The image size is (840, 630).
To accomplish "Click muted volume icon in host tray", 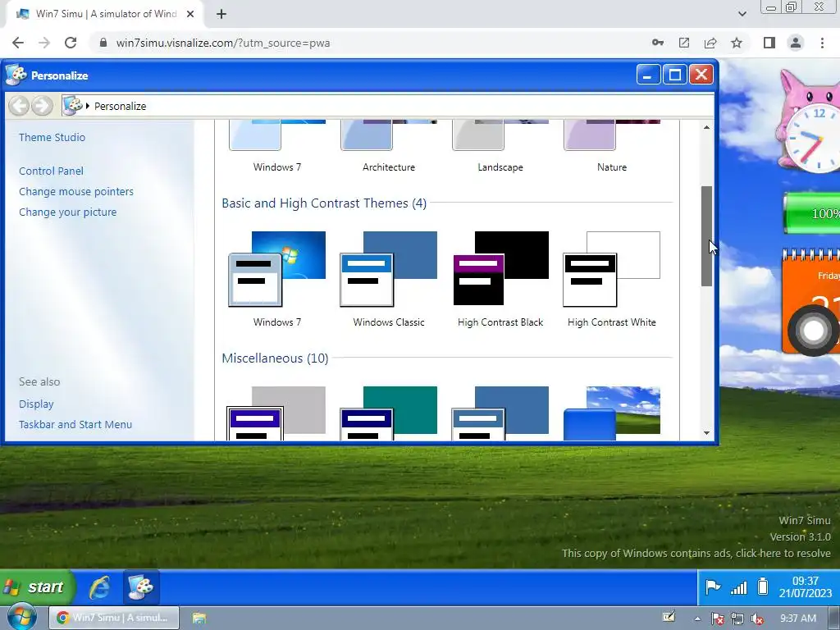I will tap(757, 619).
